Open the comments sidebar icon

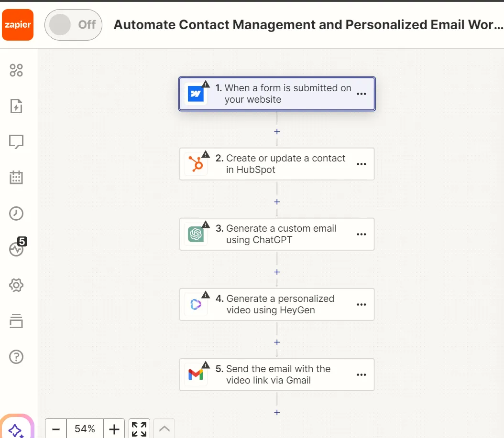click(16, 142)
